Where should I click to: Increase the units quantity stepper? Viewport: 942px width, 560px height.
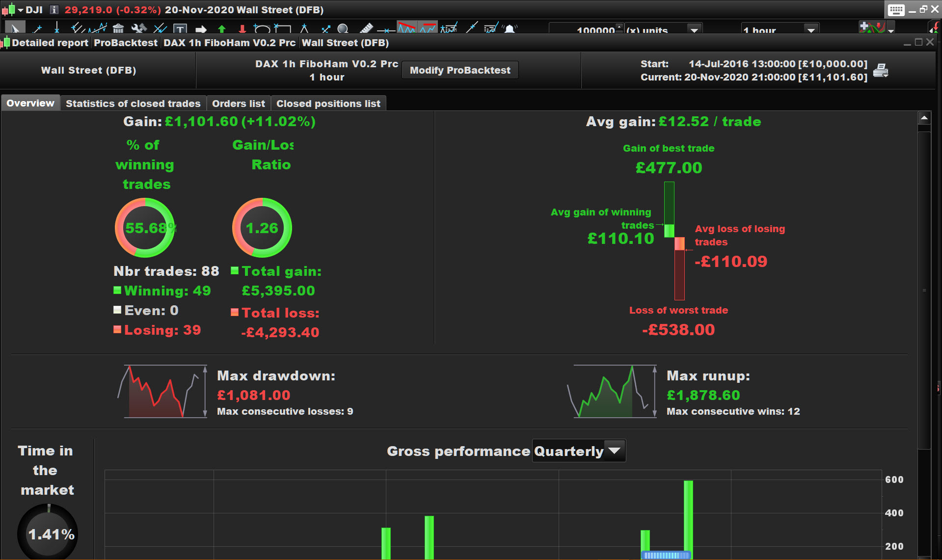point(619,26)
